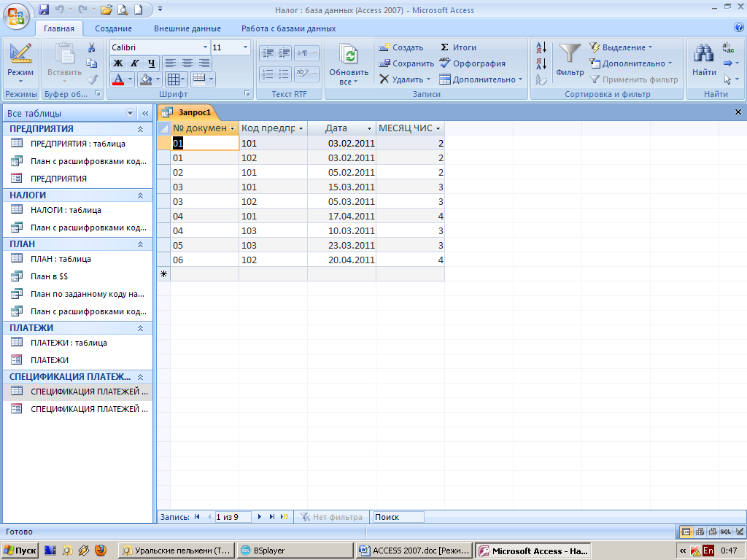747x560 pixels.
Task: Align text left
Action: 171,63
